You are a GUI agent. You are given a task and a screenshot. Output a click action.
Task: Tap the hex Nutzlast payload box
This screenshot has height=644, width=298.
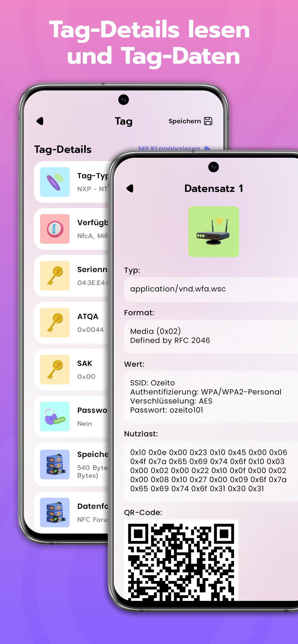[211, 471]
